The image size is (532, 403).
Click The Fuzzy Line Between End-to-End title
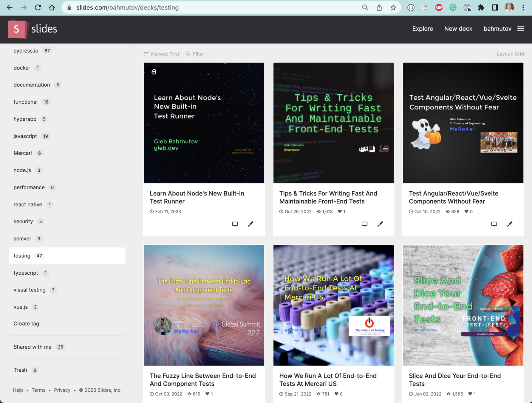click(x=203, y=380)
